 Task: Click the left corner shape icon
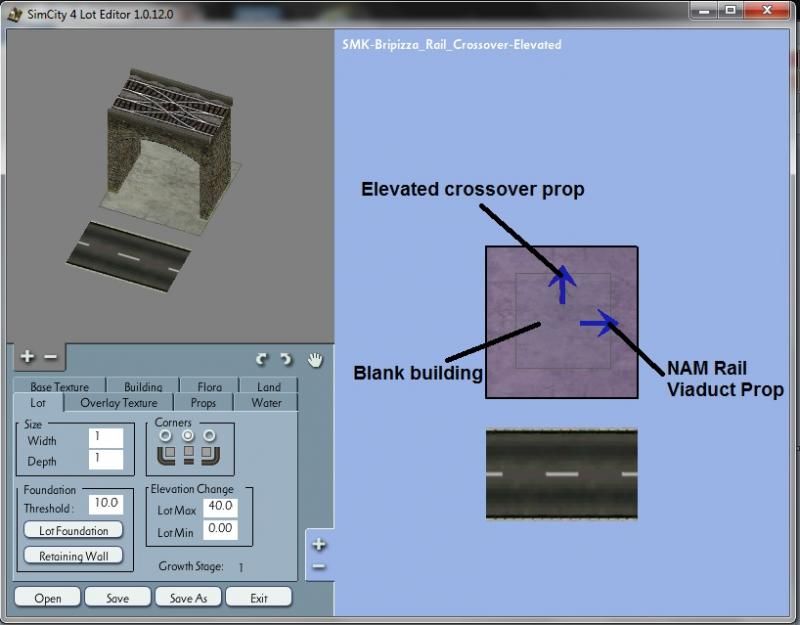166,455
